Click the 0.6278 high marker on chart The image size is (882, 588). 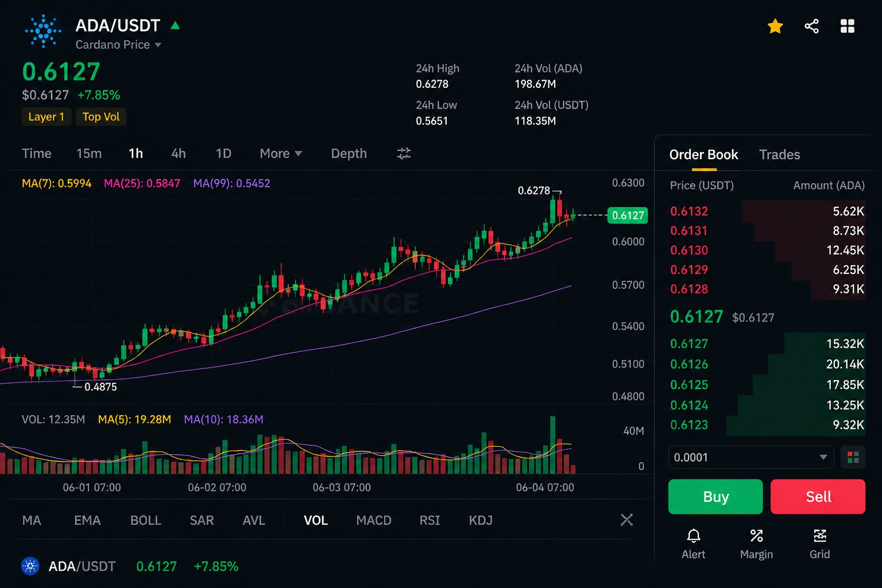tap(534, 190)
